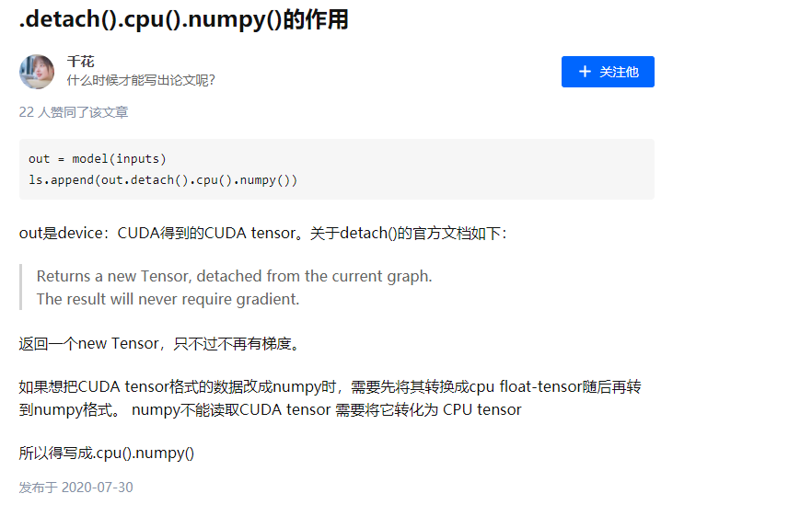Click the 关注他 follow button
The image size is (812, 528).
pos(608,72)
